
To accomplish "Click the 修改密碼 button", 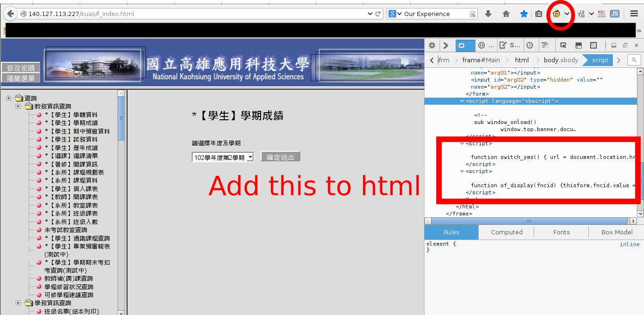I will tap(21, 68).
